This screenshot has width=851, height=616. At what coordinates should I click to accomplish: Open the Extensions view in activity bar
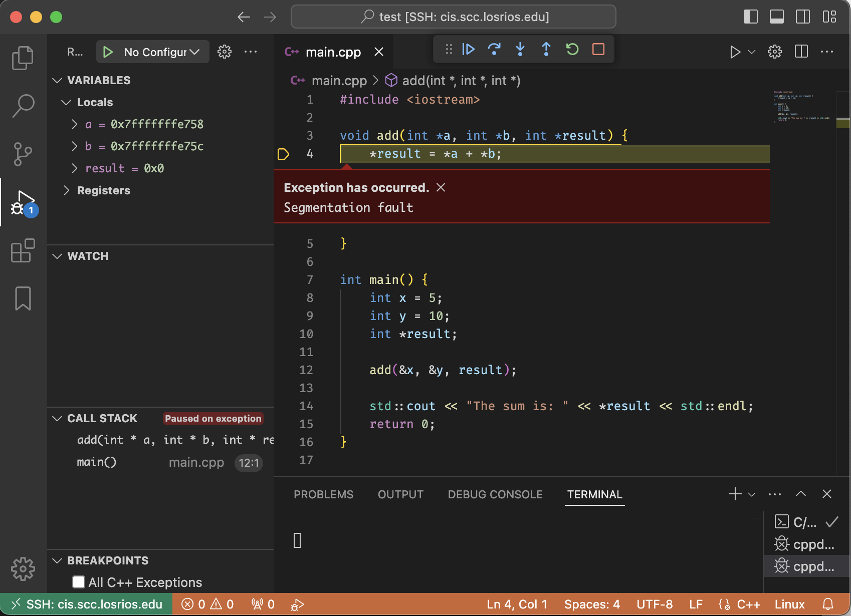pos(23,251)
